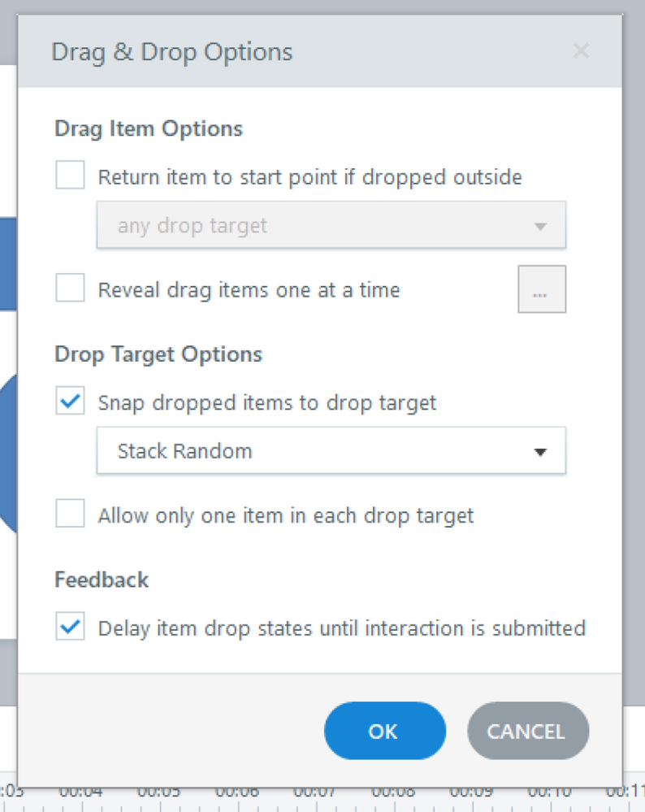Click the ellipsis button for reveal order
Screen dimensions: 645x812
point(542,289)
